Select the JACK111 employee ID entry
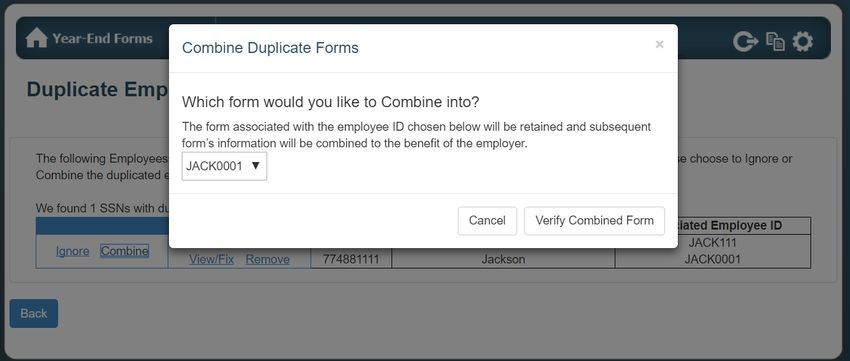Image resolution: width=850 pixels, height=361 pixels. (712, 242)
